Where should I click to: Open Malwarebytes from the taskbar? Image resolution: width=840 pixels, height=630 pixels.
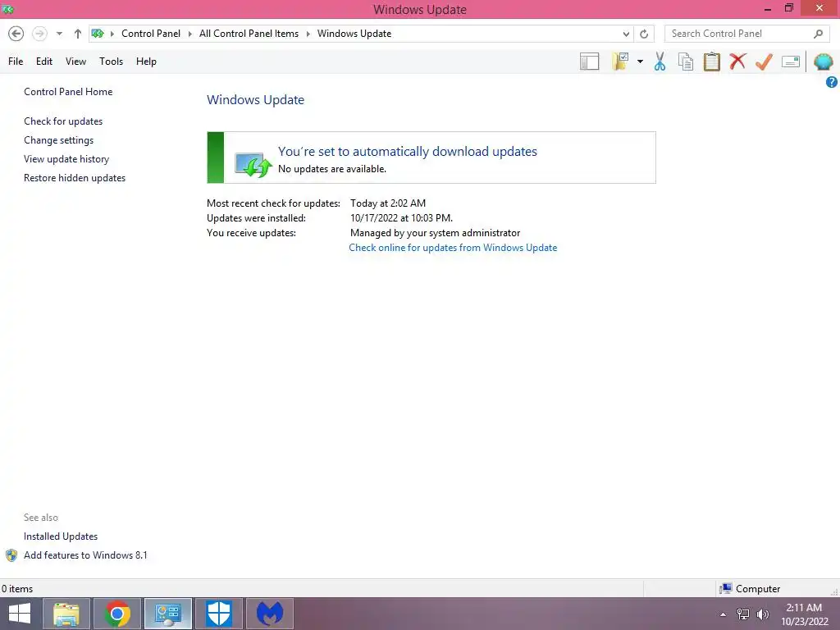pyautogui.click(x=269, y=614)
